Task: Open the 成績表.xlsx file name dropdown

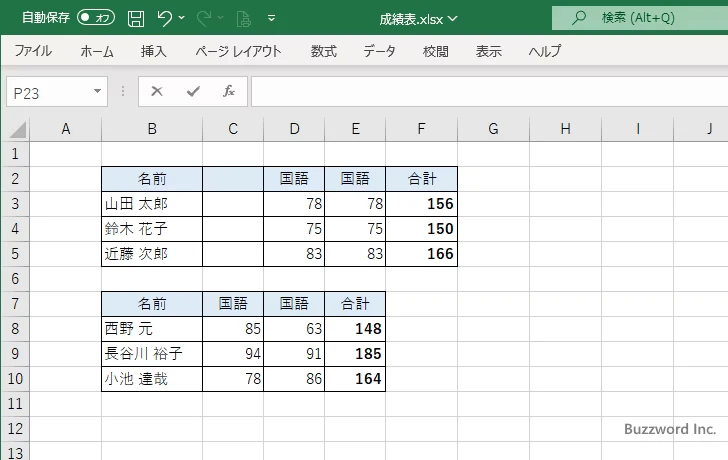Action: [453, 19]
